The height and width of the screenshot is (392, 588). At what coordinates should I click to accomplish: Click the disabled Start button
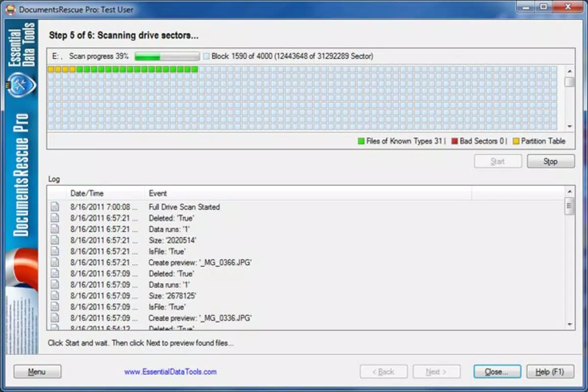click(x=498, y=161)
